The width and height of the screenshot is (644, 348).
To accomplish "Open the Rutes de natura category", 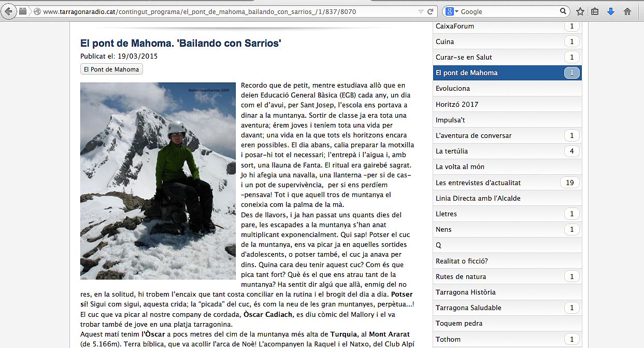I will 507,276.
